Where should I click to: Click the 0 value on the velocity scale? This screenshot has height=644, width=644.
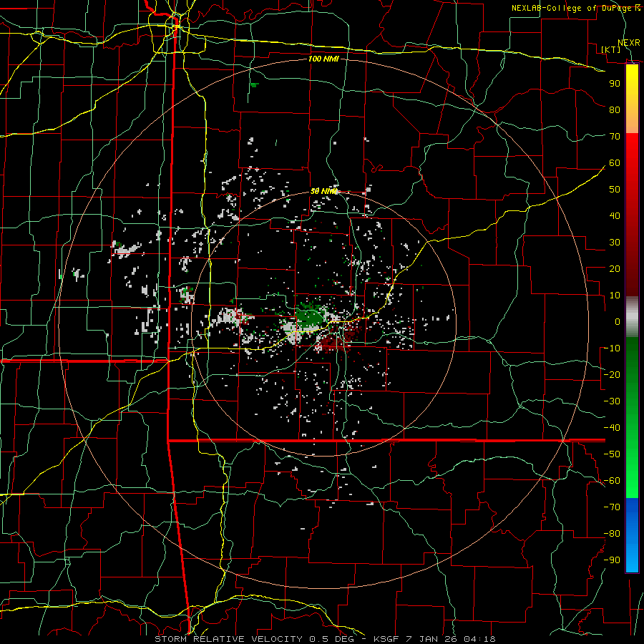[x=618, y=322]
